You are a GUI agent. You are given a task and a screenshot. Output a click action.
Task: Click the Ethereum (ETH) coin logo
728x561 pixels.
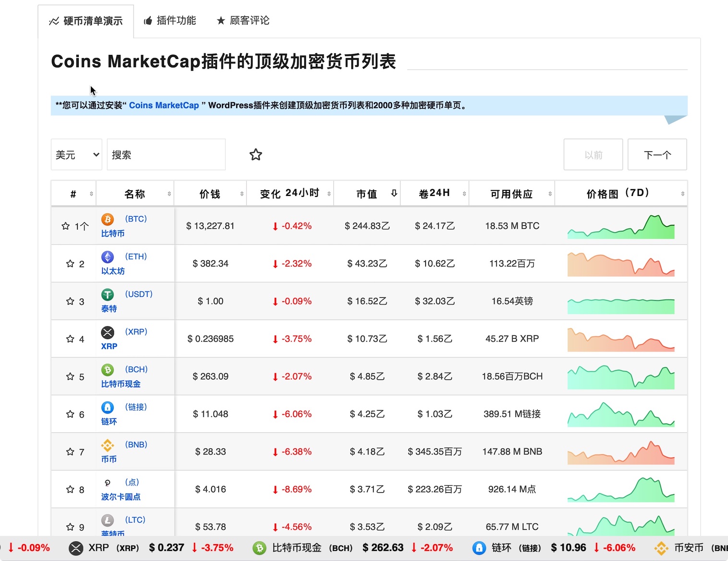coord(108,257)
